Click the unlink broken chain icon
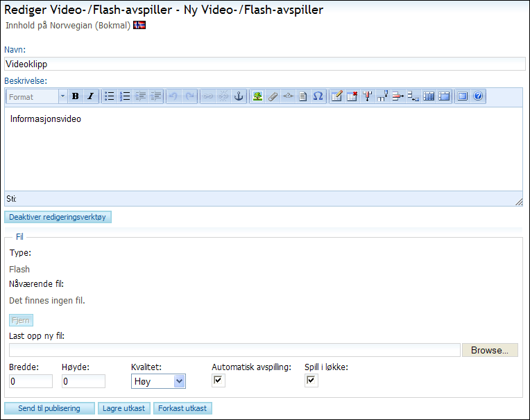This screenshot has height=420, width=530. [x=223, y=96]
